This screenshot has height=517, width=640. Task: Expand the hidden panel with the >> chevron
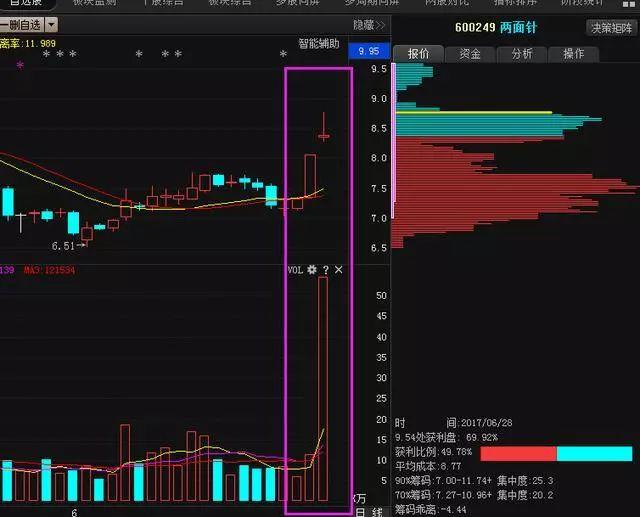(x=380, y=24)
